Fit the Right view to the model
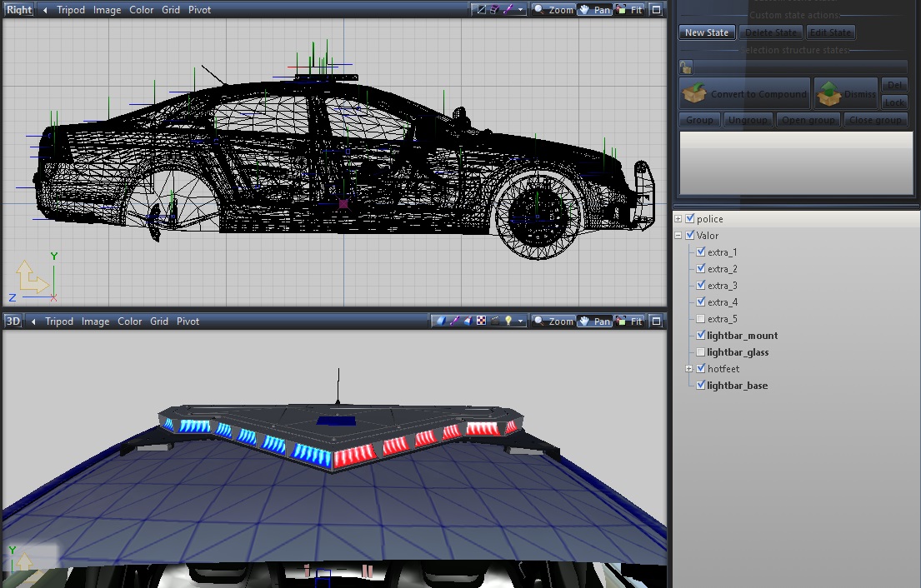The width and height of the screenshot is (921, 588). 630,10
